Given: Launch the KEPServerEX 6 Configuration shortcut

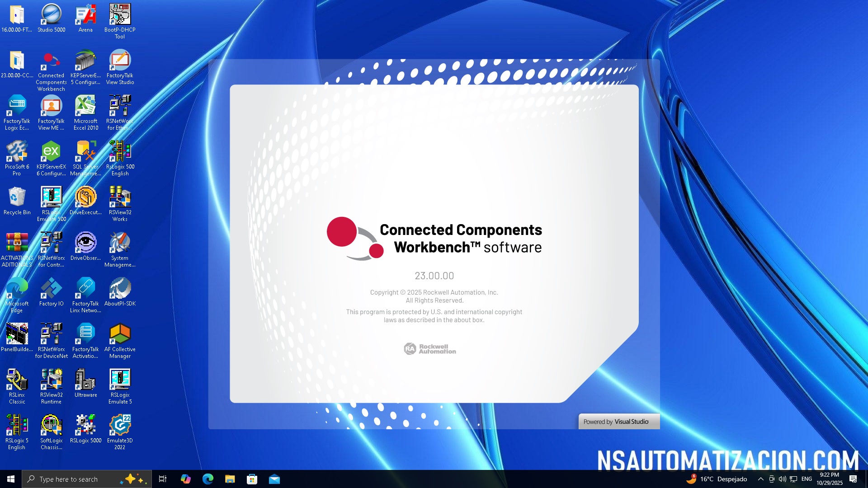Looking at the screenshot, I should pos(51,154).
